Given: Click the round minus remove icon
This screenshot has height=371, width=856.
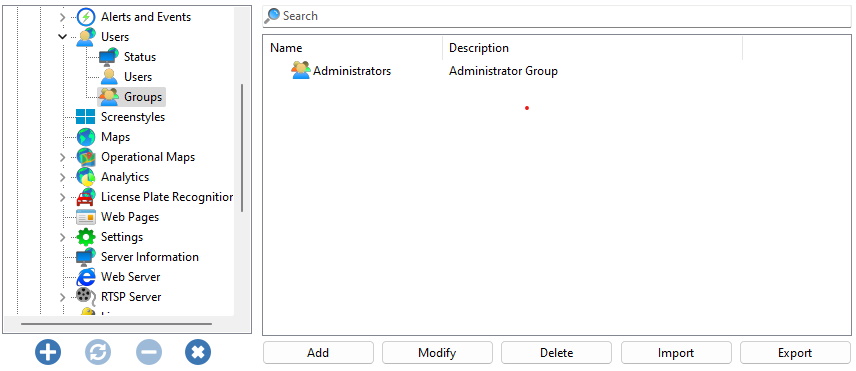Looking at the screenshot, I should 148,352.
